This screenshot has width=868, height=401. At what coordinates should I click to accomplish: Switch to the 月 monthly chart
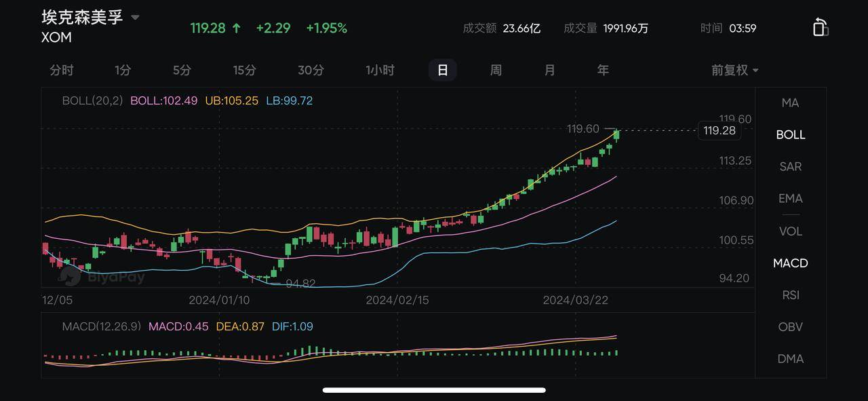pos(549,70)
